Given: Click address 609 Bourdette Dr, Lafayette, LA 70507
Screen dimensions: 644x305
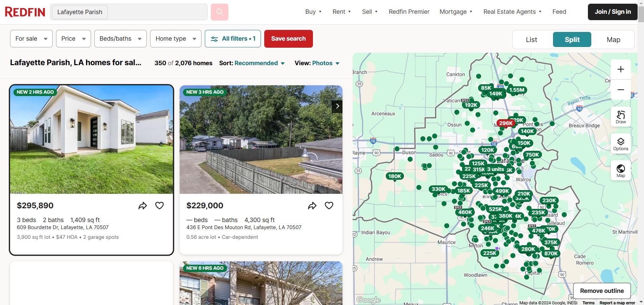Looking at the screenshot, I should coord(63,227).
